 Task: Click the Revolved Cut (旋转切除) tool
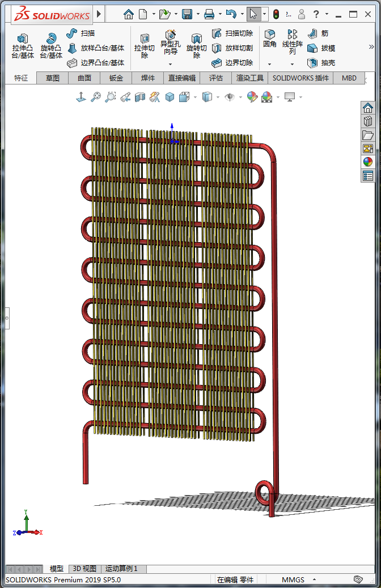(x=197, y=46)
